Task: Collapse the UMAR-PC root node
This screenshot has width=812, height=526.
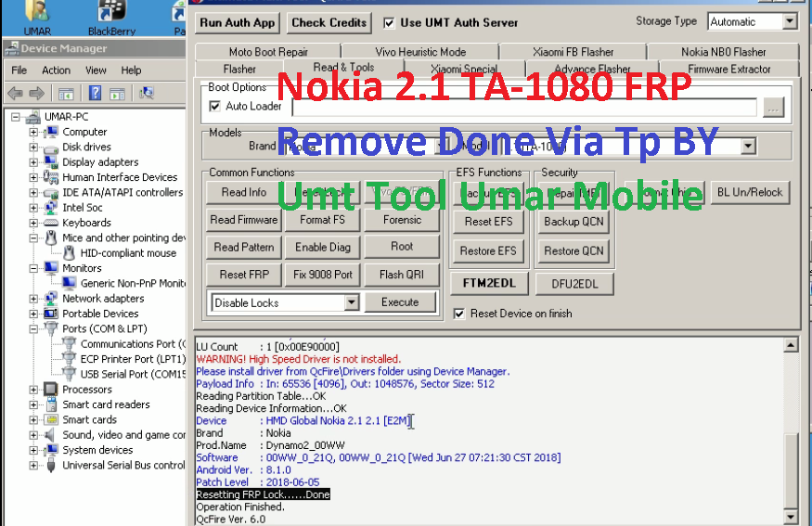Action: click(x=16, y=117)
